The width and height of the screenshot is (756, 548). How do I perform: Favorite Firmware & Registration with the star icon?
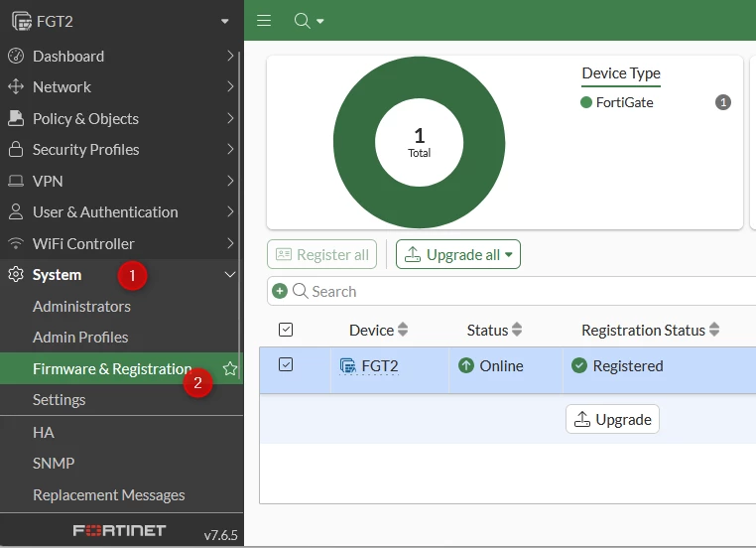coord(230,368)
